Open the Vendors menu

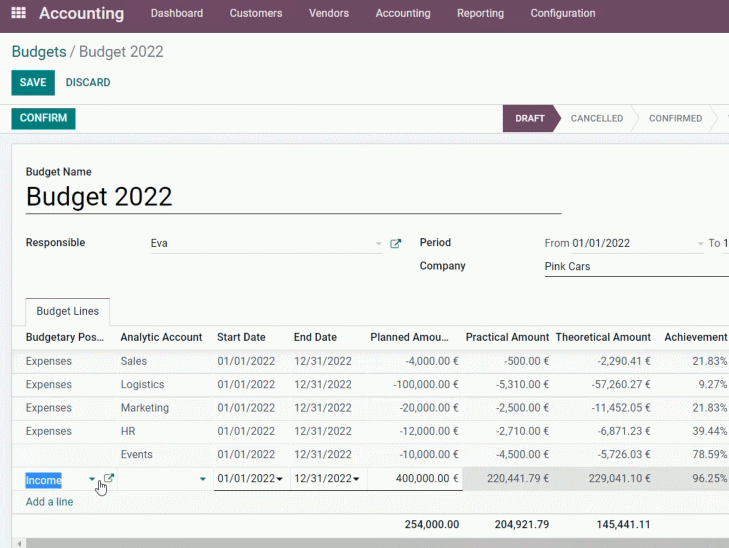(329, 13)
